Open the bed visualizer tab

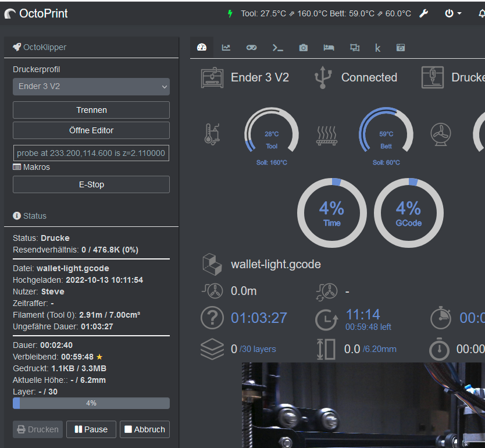(329, 47)
